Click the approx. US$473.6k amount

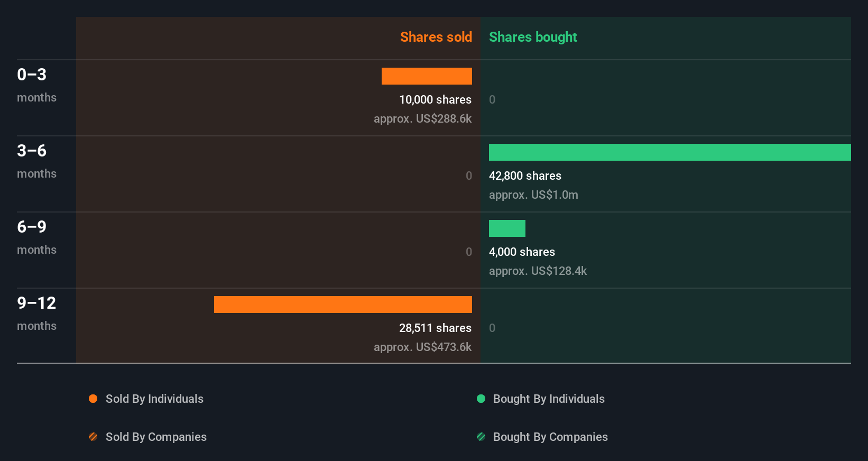coord(422,347)
